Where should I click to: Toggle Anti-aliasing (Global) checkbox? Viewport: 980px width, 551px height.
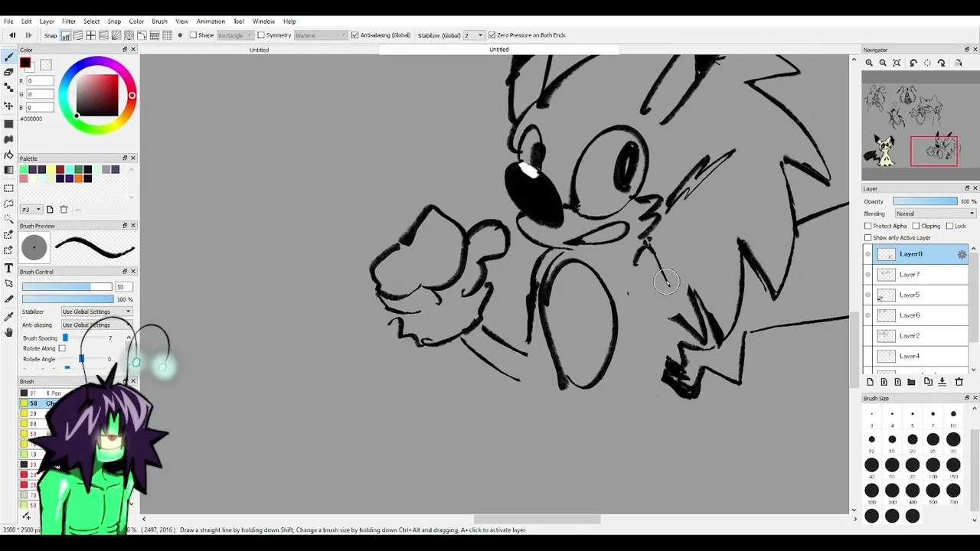[354, 35]
